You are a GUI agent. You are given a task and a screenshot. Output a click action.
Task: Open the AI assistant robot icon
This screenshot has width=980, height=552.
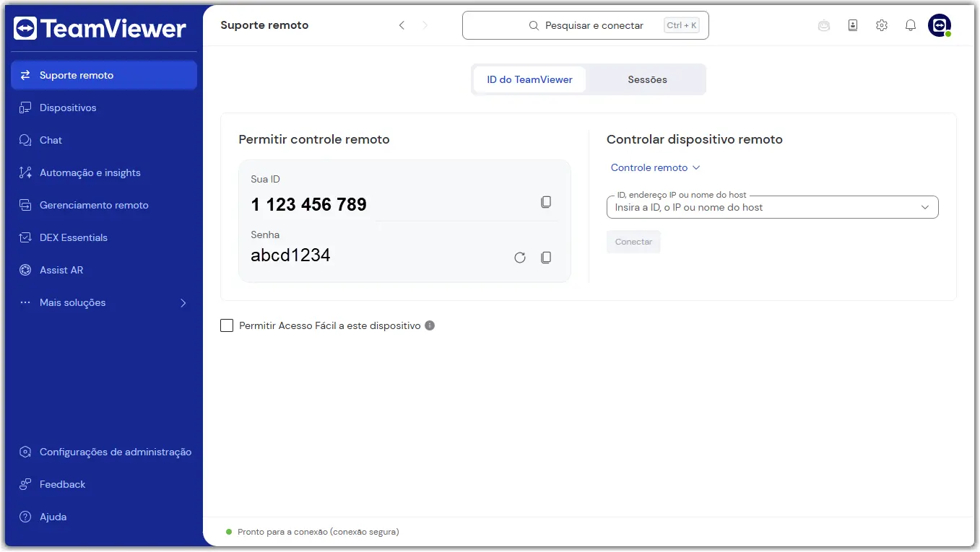pyautogui.click(x=824, y=25)
